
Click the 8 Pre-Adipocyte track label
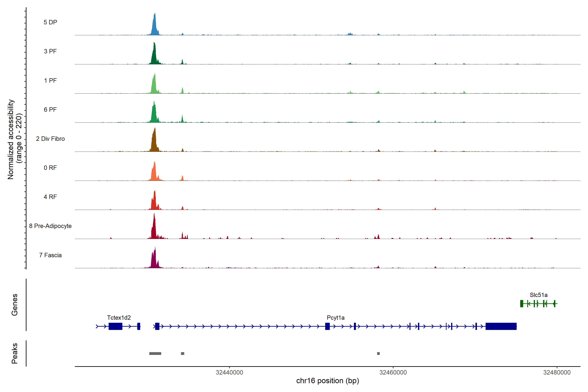pos(50,226)
